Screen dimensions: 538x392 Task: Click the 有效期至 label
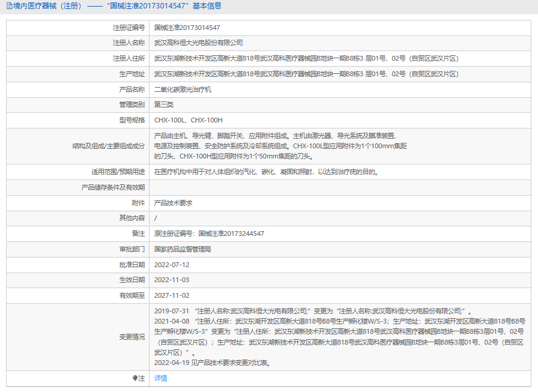(132, 295)
